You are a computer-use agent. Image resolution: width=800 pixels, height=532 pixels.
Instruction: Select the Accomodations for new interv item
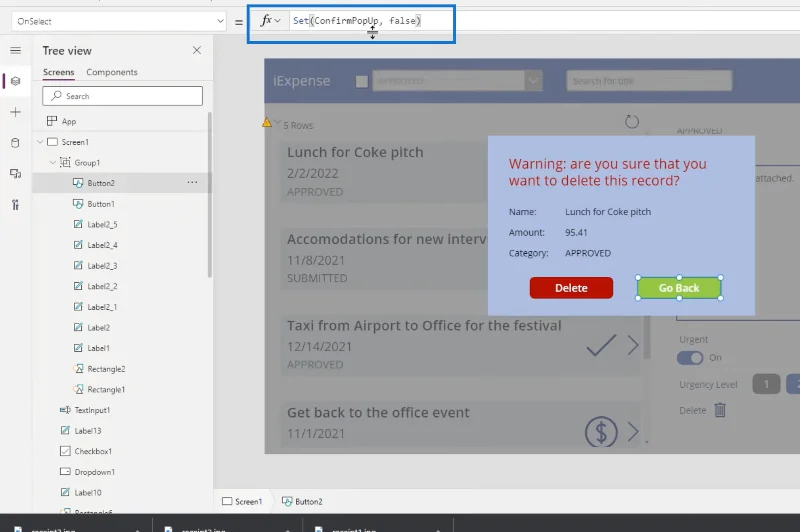[384, 258]
